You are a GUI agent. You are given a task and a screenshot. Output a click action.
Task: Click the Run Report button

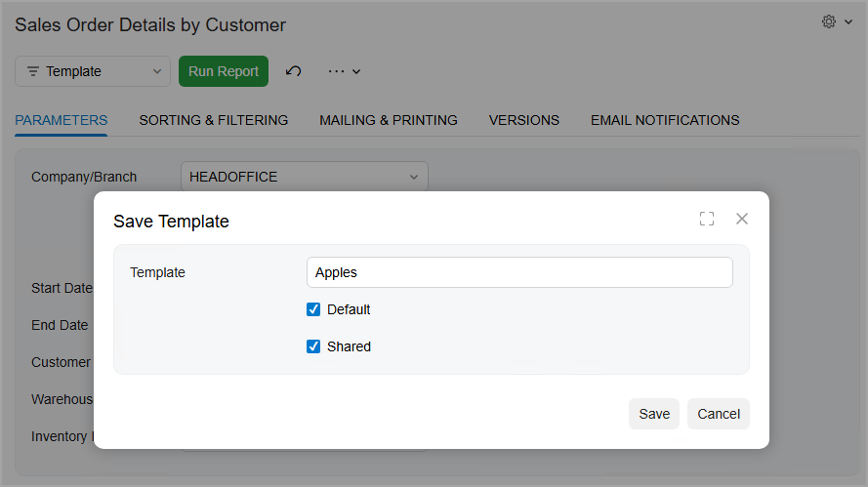coord(224,71)
